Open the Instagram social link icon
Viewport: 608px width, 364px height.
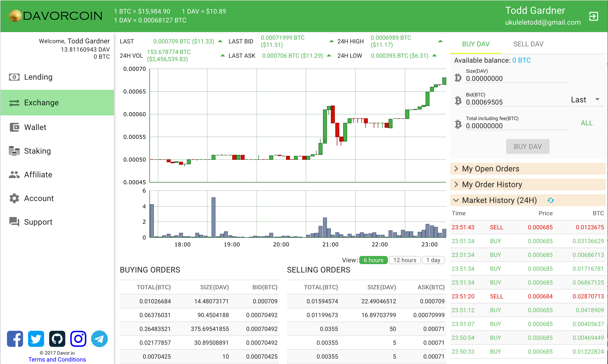coord(78,339)
